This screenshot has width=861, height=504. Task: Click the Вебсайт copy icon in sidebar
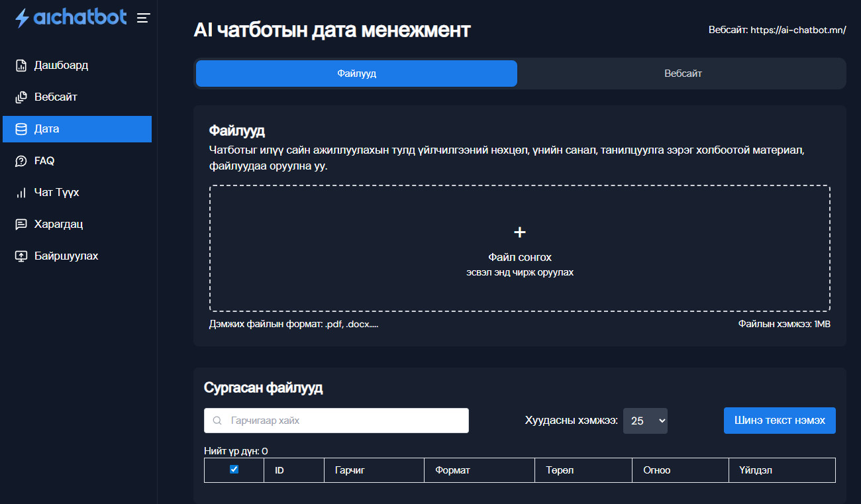coord(21,97)
